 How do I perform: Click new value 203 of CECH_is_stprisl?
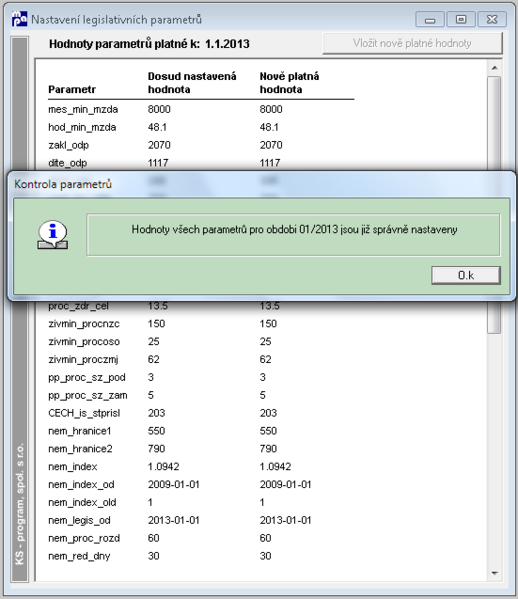268,413
